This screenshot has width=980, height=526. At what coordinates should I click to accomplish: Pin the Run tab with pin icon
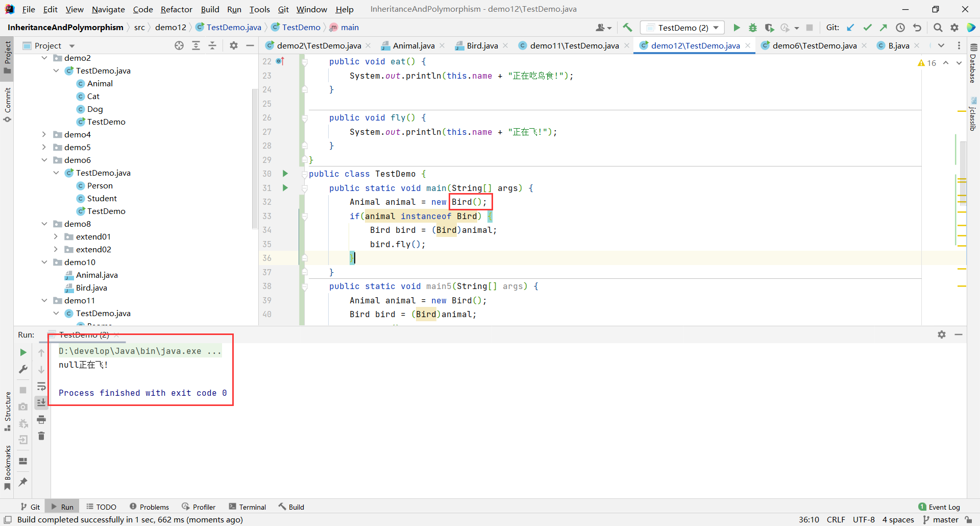[23, 482]
